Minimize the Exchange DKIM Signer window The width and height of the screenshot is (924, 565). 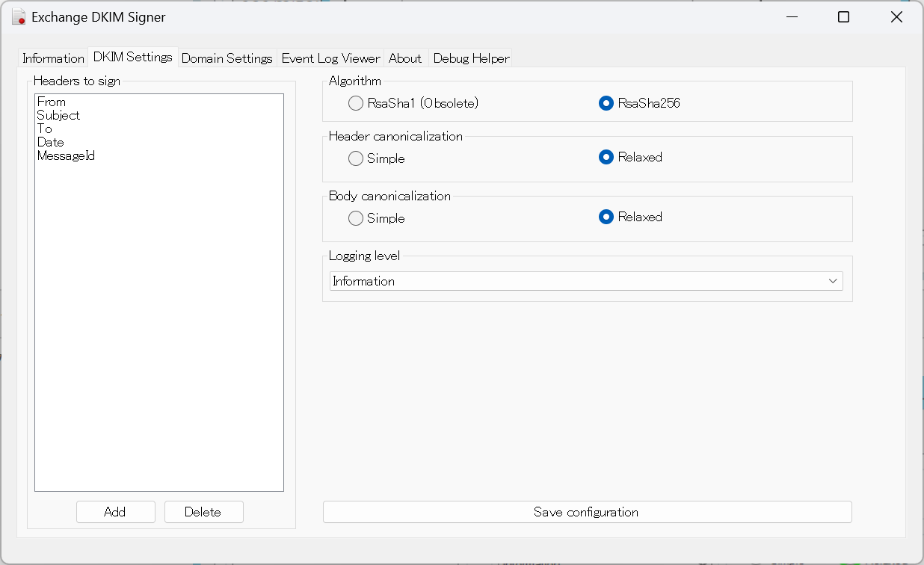(x=791, y=17)
